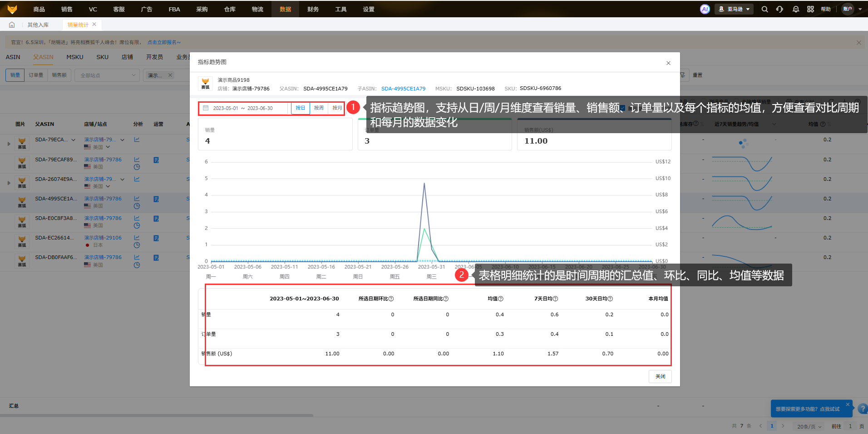Open the 亚马逊 platform dropdown
Screen dimensions: 868x434
coord(734,9)
